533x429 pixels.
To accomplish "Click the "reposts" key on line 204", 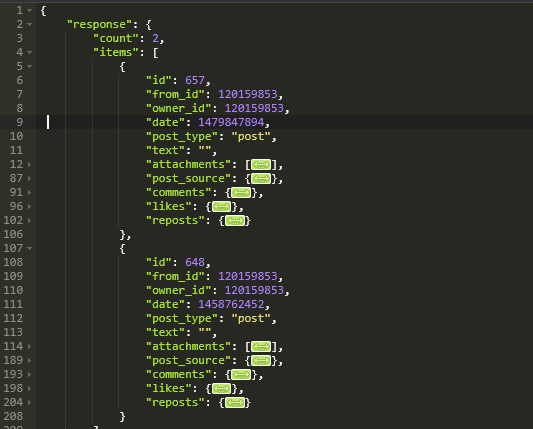I will (175, 402).
